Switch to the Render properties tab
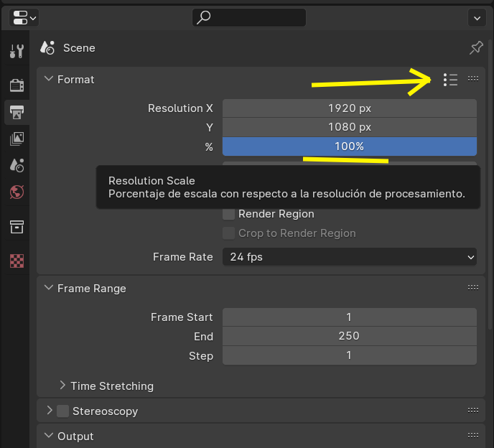The width and height of the screenshot is (494, 448). [x=17, y=85]
